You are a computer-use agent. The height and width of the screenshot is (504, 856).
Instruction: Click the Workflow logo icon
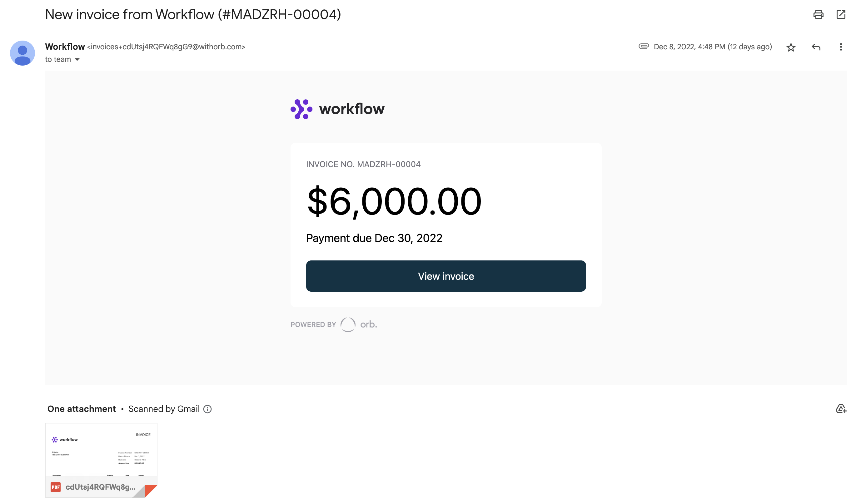(x=300, y=109)
